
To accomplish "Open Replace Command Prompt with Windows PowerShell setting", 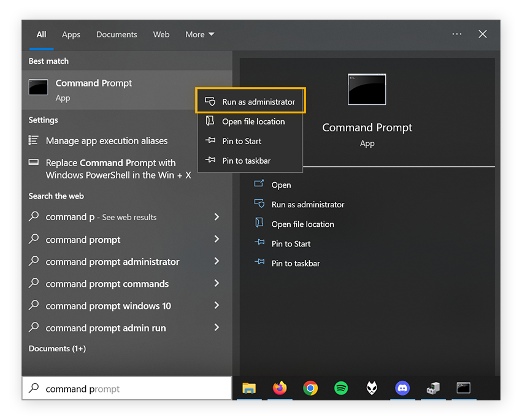I will 110,163.
